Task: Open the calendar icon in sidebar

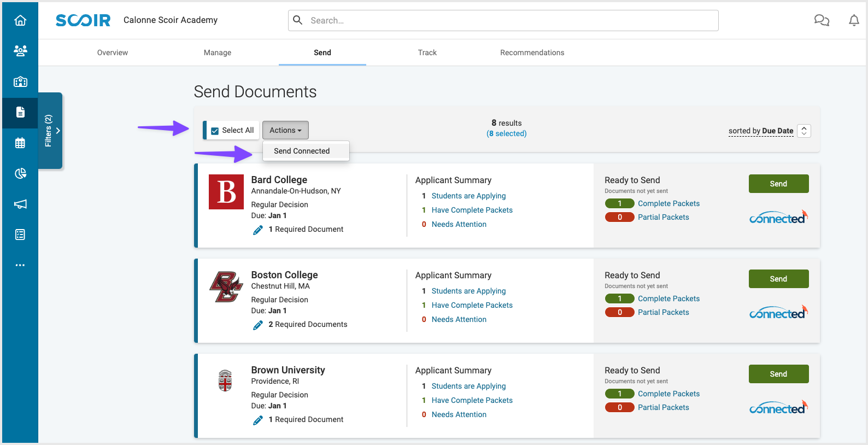Action: [20, 143]
